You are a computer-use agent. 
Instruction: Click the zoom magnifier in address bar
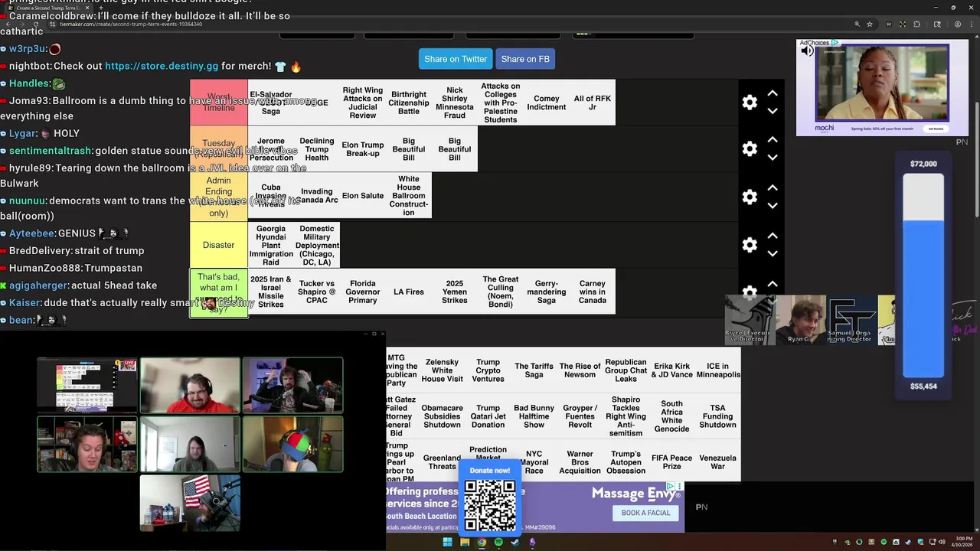(x=857, y=24)
